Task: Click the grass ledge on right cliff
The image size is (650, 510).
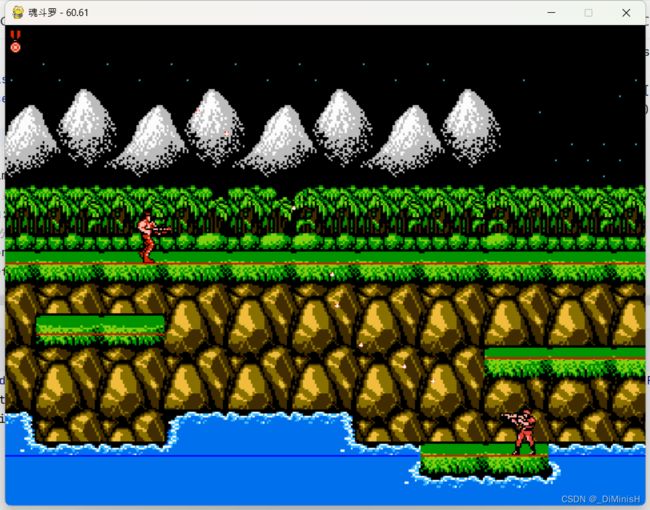Action: pyautogui.click(x=565, y=362)
